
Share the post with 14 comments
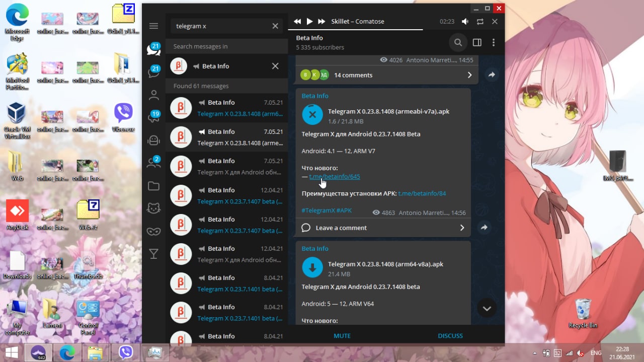pos(492,75)
